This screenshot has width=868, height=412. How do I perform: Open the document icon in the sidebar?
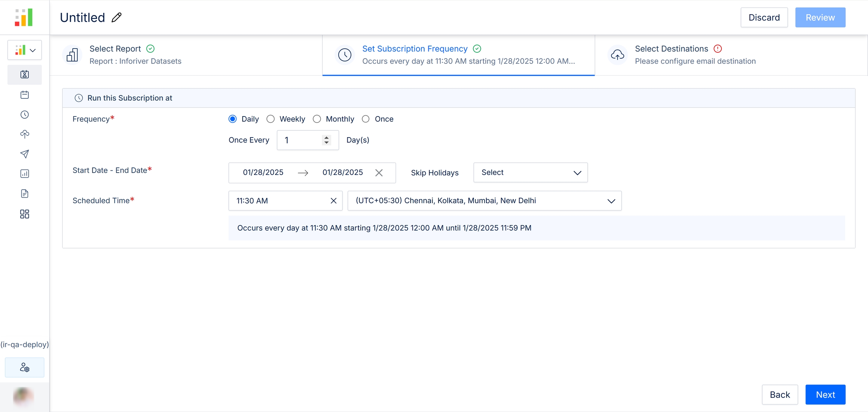pyautogui.click(x=24, y=194)
